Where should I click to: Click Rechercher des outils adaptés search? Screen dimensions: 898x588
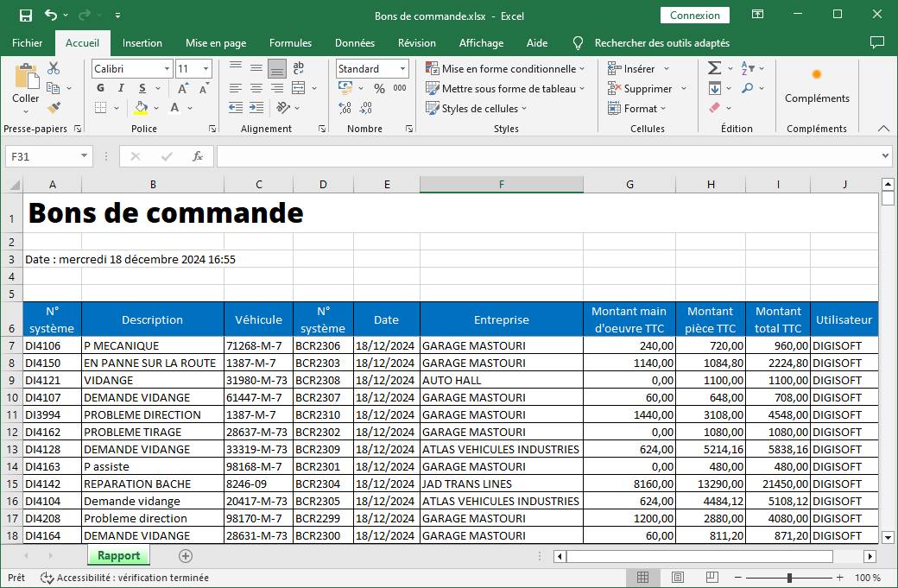click(x=661, y=43)
